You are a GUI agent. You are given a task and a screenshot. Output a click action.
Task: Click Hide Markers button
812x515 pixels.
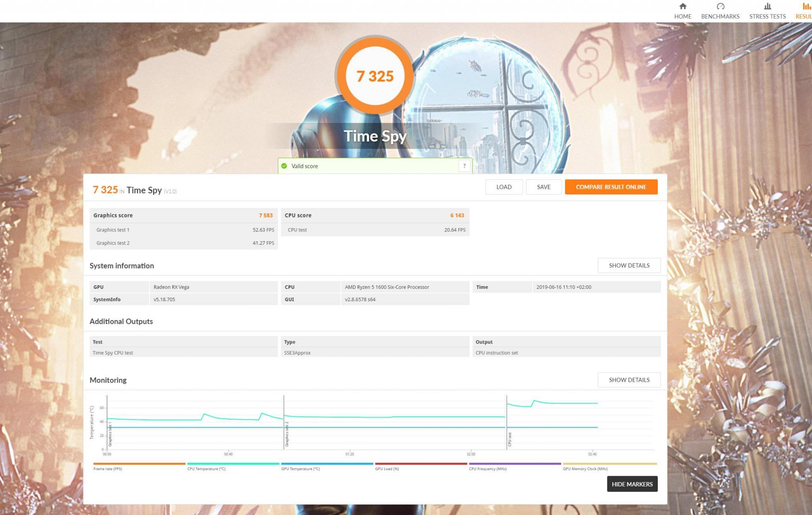tap(632, 484)
